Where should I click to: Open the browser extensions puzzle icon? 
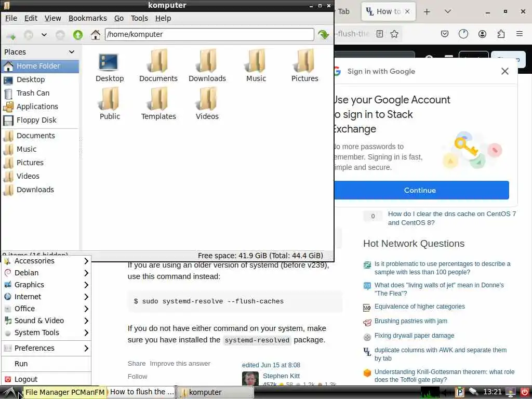[501, 34]
